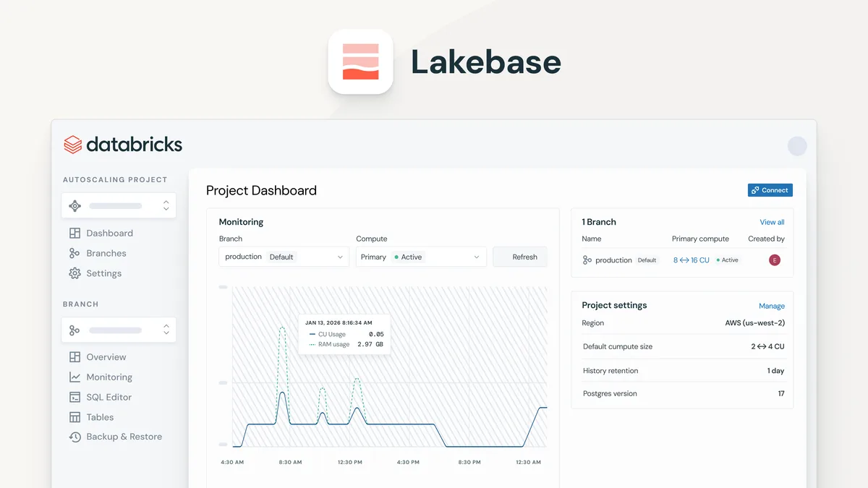Click Manage project settings link
Viewport: 868px width, 488px height.
tap(772, 306)
